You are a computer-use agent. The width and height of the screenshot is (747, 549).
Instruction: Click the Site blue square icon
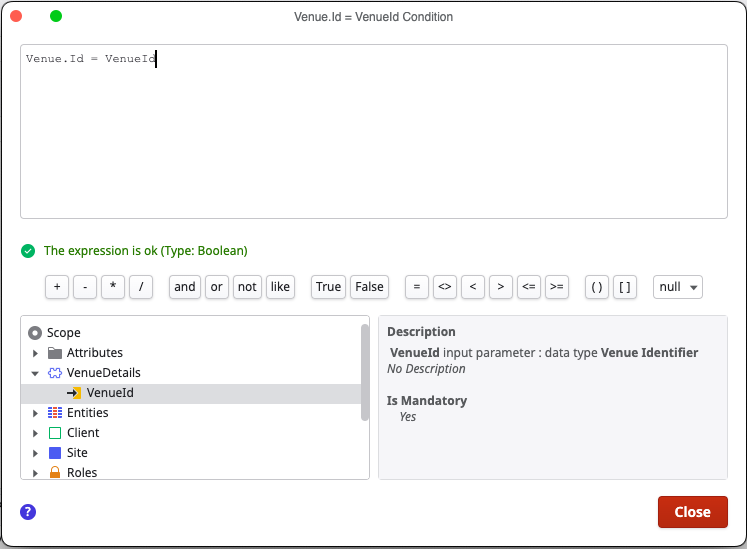pos(55,453)
